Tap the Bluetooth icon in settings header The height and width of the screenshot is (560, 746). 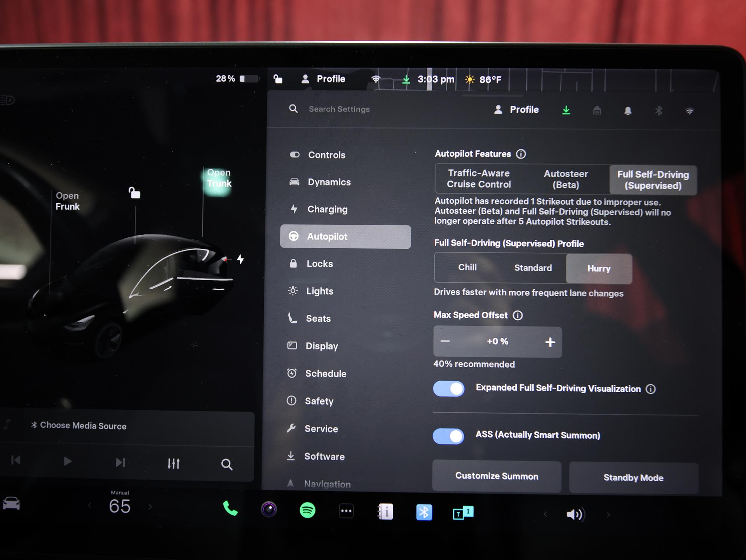(x=659, y=111)
